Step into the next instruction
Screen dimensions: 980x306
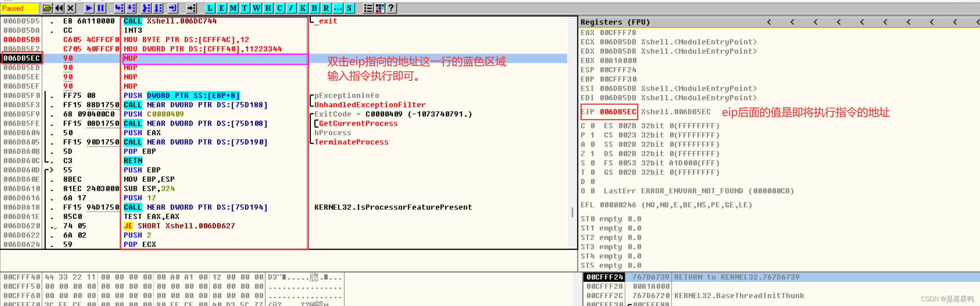point(119,8)
